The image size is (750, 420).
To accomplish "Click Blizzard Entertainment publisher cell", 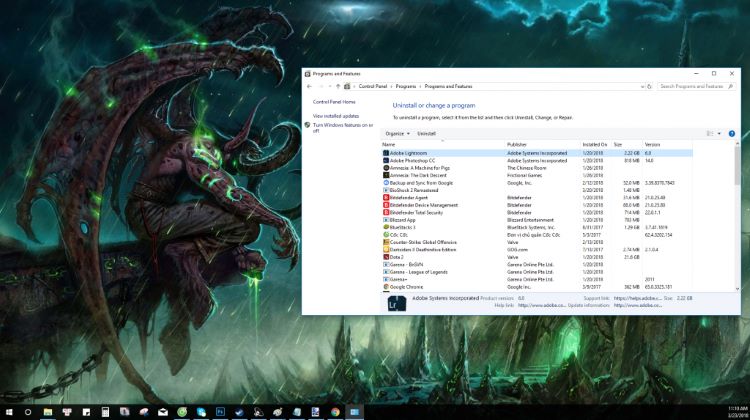I will (530, 220).
